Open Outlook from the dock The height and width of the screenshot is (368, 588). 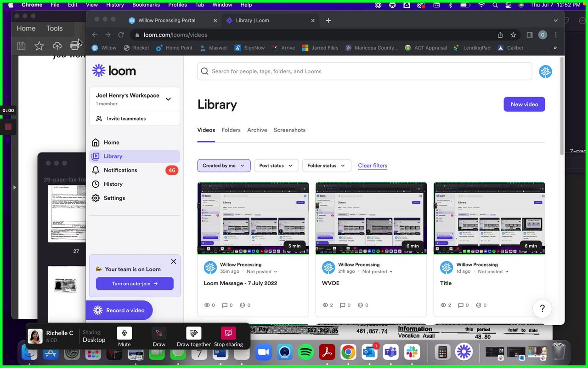(369, 352)
